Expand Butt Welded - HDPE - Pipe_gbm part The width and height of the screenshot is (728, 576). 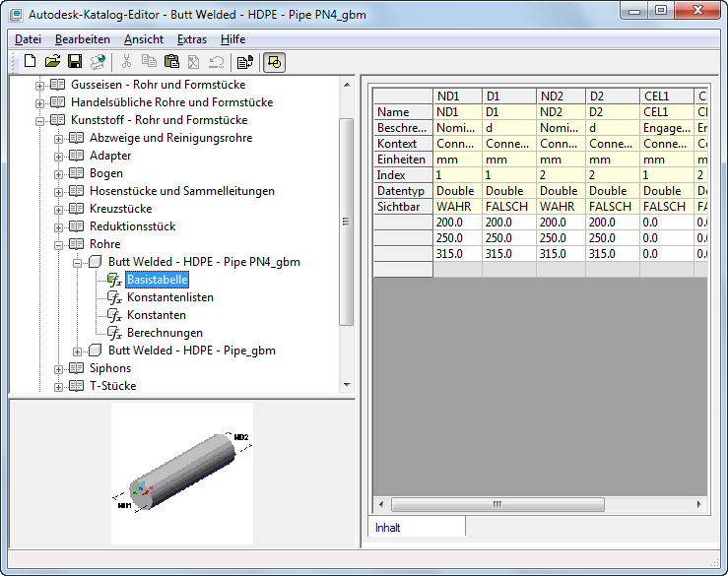point(78,352)
